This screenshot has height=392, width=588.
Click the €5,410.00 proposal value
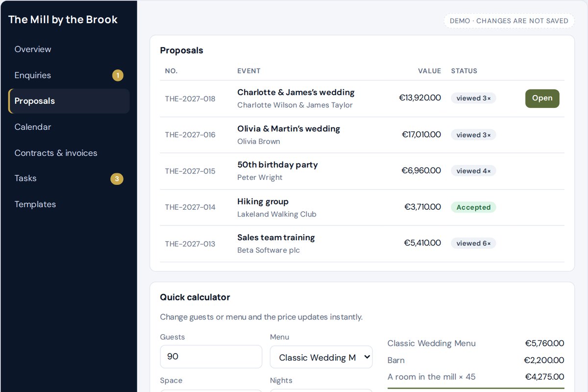tap(422, 243)
